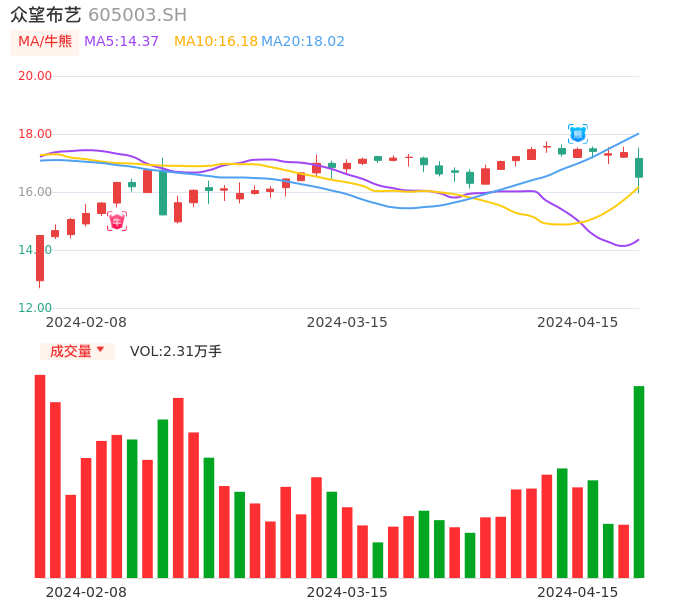This screenshot has width=686, height=606.
Task: Toggle the MA5 purple line legend
Action: click(121, 42)
